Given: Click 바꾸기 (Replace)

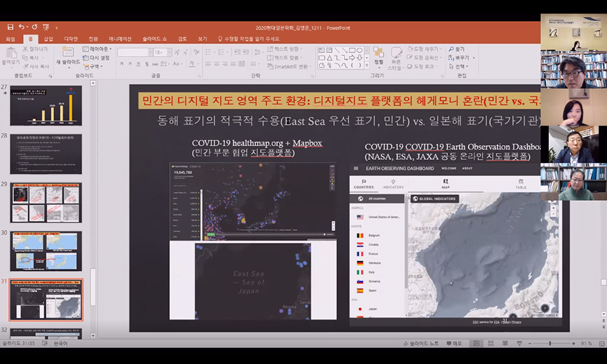Looking at the screenshot, I should click(461, 58).
